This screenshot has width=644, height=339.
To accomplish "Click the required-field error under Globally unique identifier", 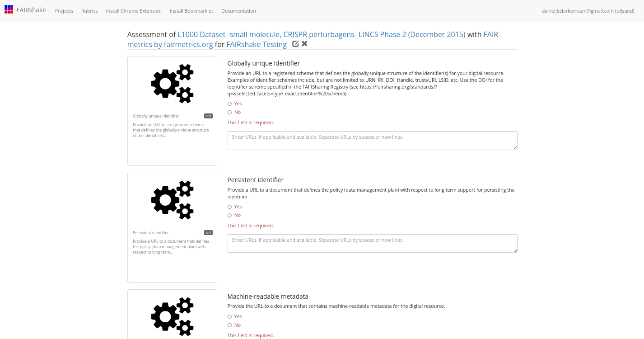I will (251, 122).
